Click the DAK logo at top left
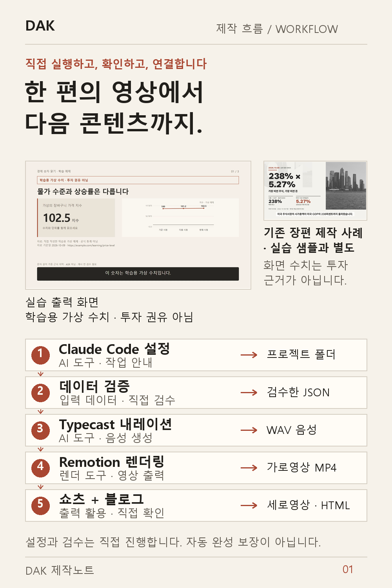The image size is (392, 588). [x=40, y=26]
